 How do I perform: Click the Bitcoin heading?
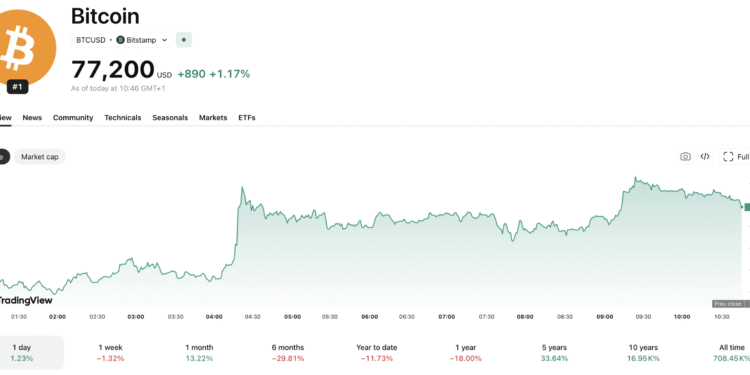105,17
